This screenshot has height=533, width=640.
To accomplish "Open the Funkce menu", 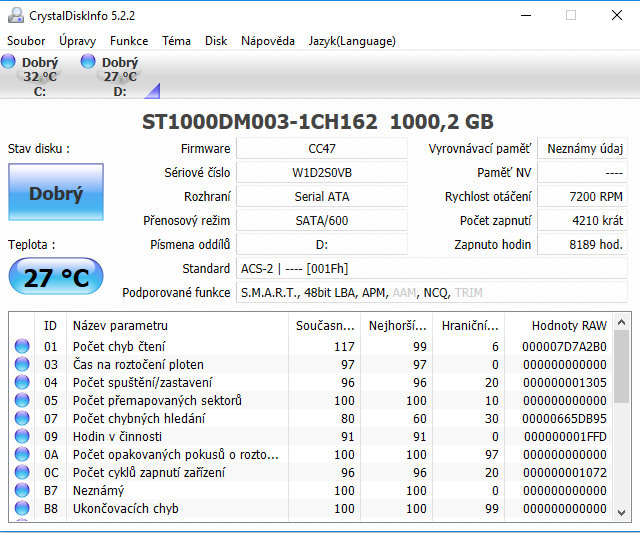I will (x=129, y=41).
